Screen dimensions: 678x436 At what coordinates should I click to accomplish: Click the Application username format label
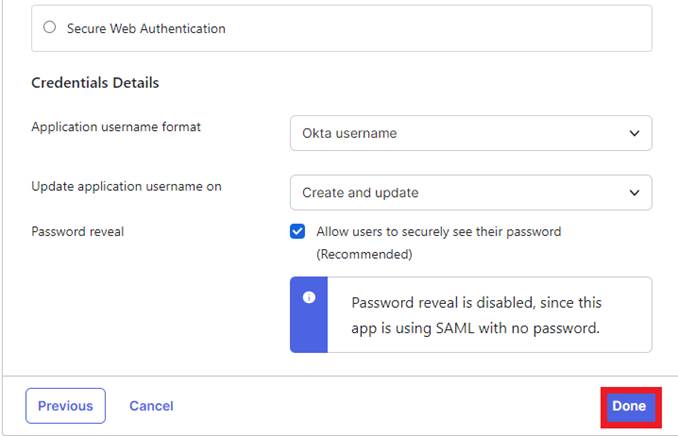point(116,127)
